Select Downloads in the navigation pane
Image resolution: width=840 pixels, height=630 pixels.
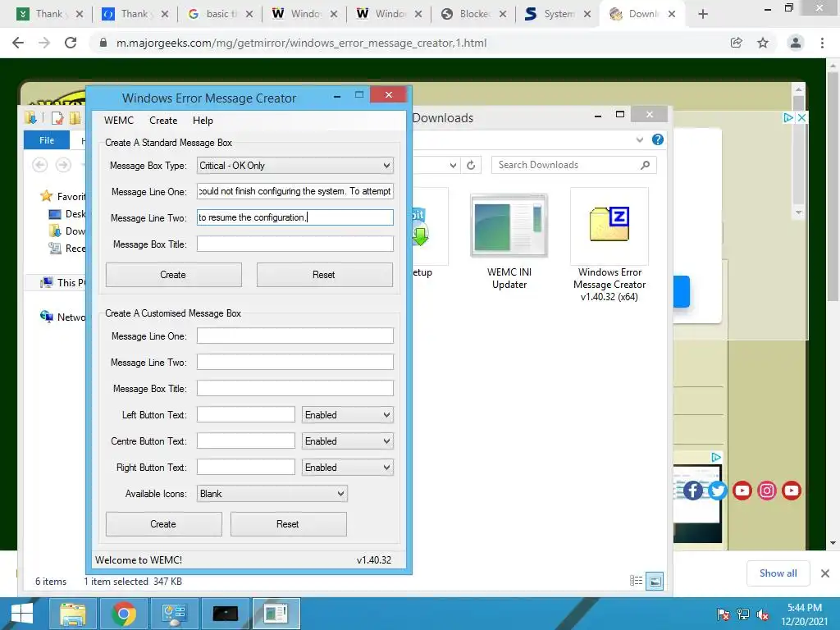(x=67, y=231)
